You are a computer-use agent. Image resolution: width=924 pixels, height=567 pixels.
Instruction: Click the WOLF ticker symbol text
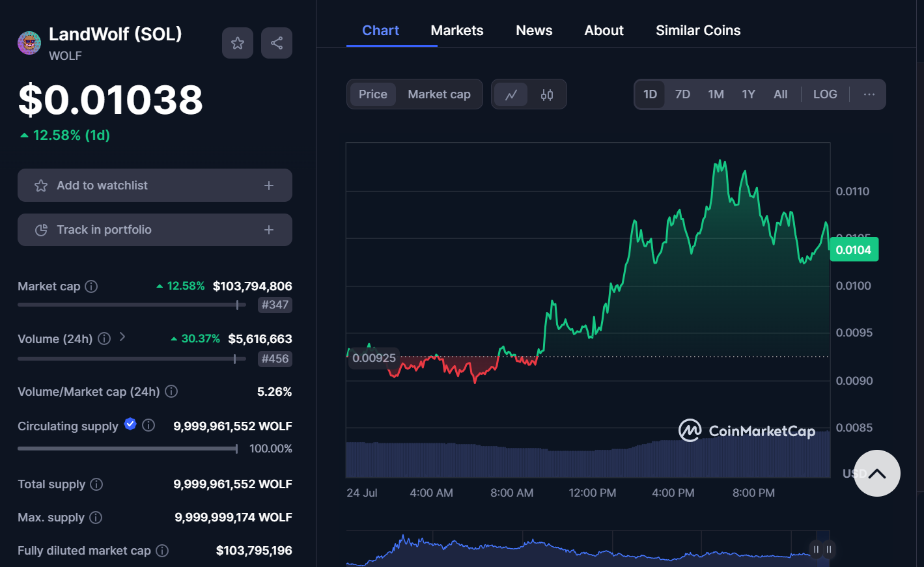point(65,56)
